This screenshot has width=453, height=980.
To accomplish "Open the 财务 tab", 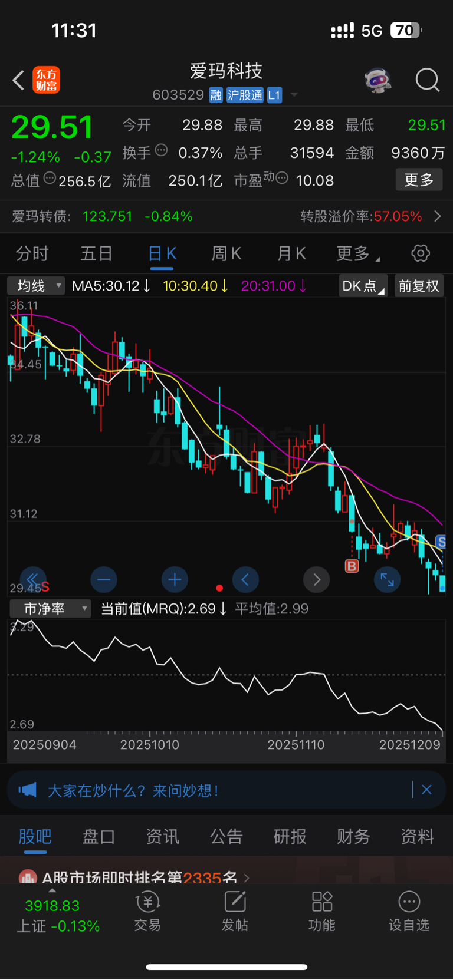I will 353,836.
